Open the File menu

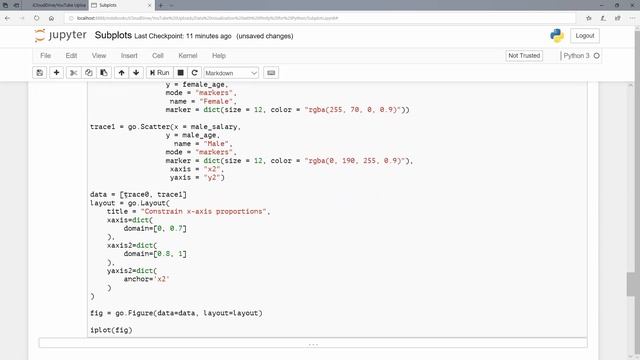(x=45, y=56)
